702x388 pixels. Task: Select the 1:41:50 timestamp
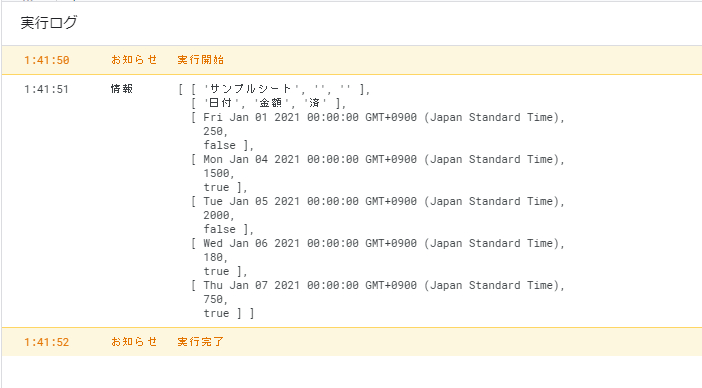47,60
